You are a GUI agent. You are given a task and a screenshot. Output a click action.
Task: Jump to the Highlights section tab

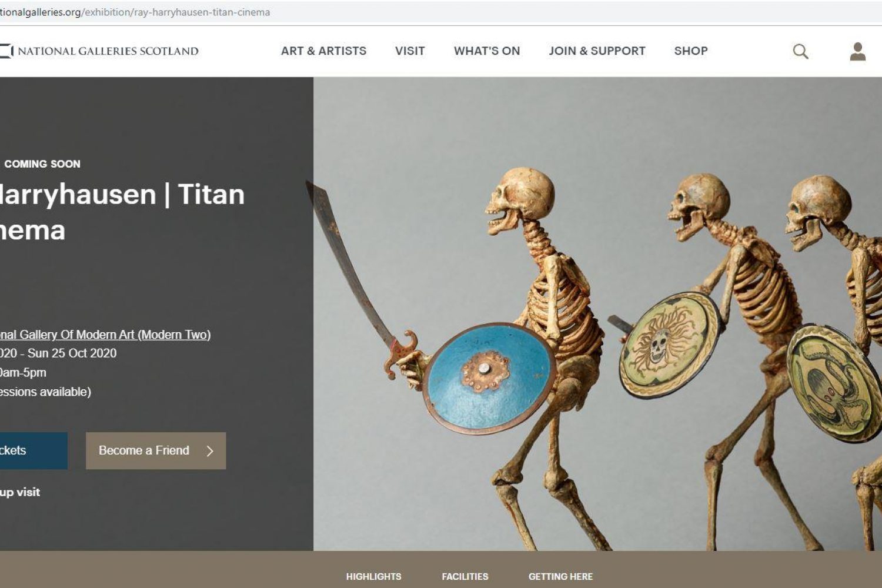(374, 576)
